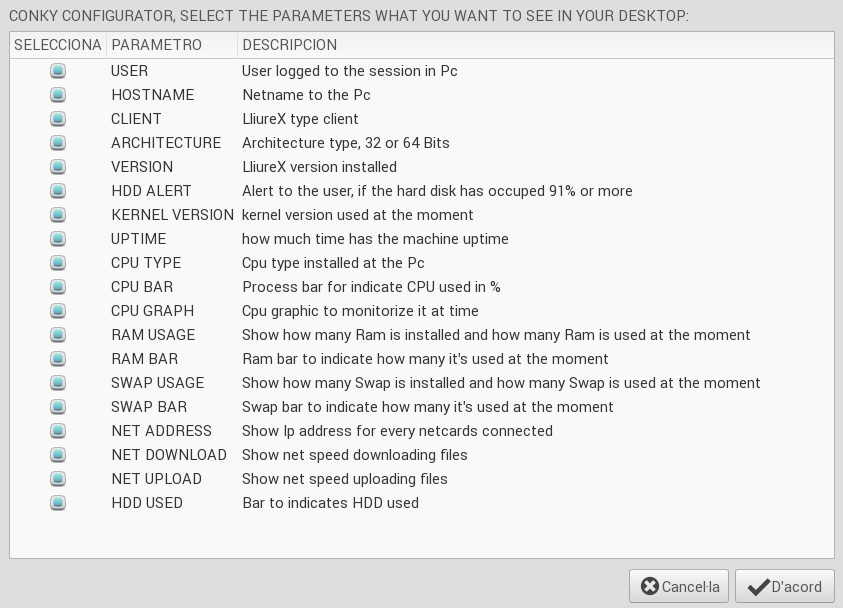Toggle the NET DOWNLOAD checkbox

coord(58,455)
